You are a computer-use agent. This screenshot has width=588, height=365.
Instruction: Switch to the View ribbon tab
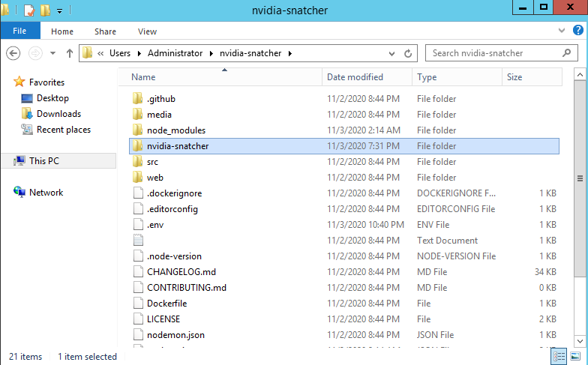147,31
